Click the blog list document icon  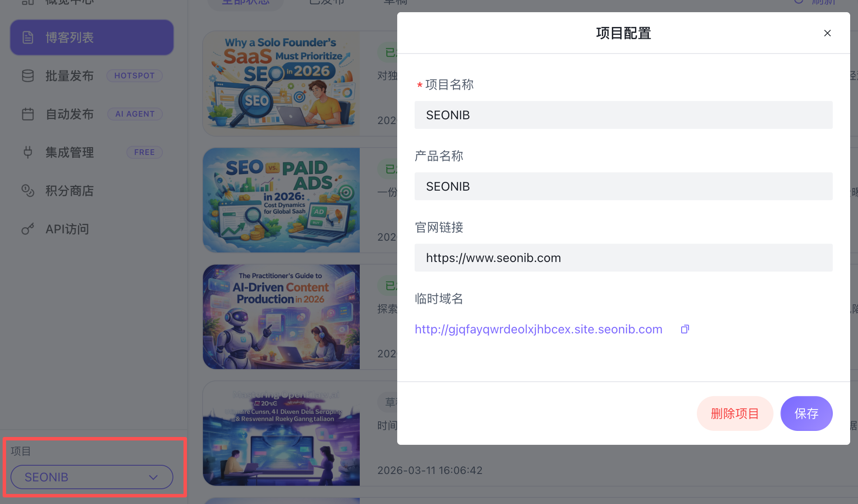click(28, 37)
